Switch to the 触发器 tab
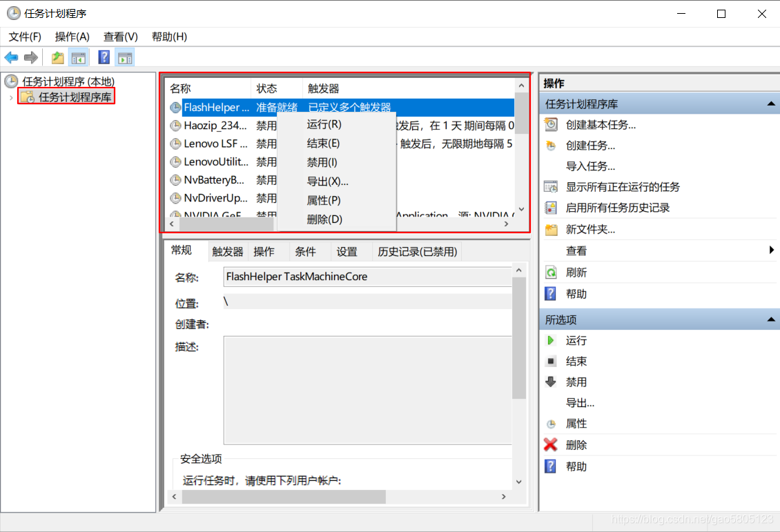The width and height of the screenshot is (780, 532). point(227,250)
